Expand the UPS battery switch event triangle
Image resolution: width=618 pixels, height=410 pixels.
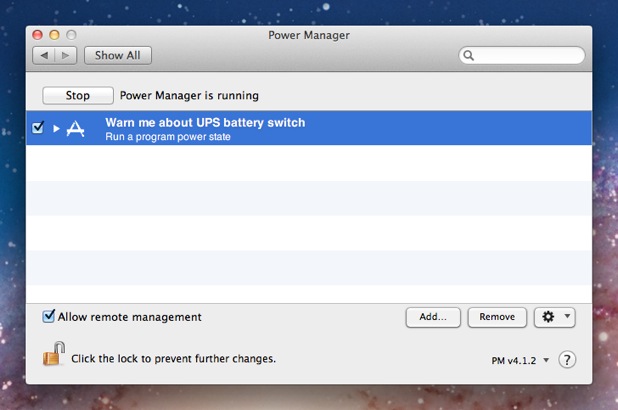(x=56, y=129)
